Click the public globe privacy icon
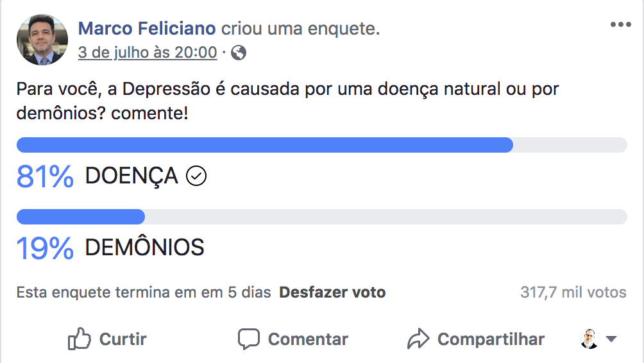Image resolution: width=644 pixels, height=363 pixels. click(239, 53)
